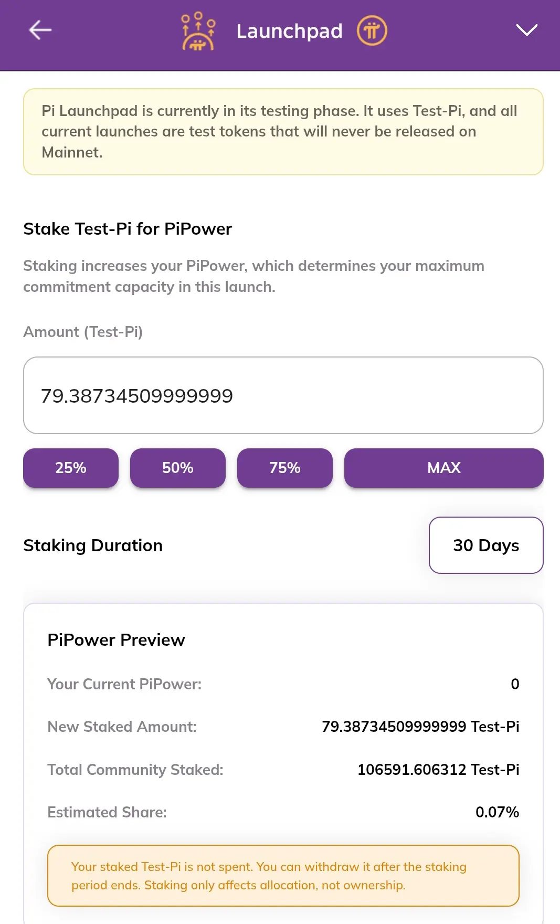Viewport: 560px width, 924px height.
Task: Pick the 75% amount button
Action: click(x=285, y=468)
